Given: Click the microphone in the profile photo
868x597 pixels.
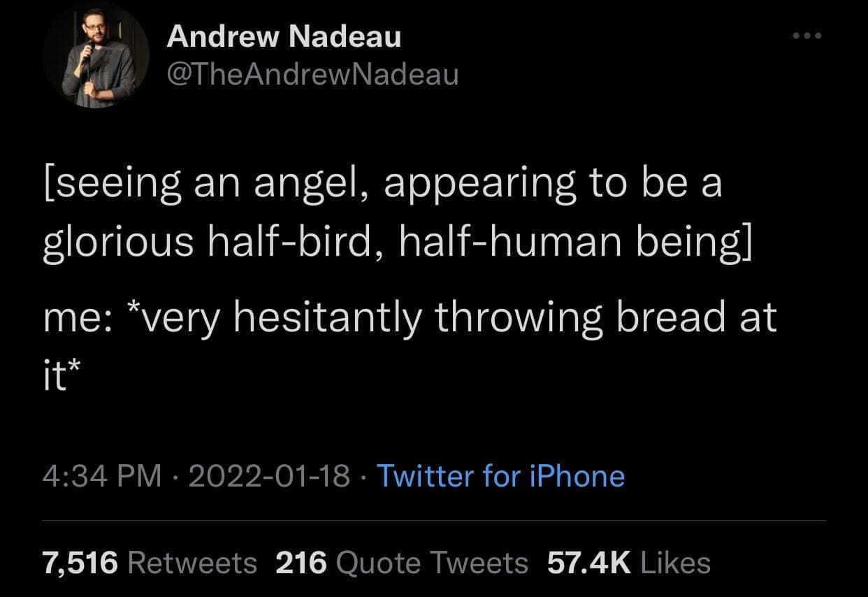Looking at the screenshot, I should click(x=88, y=46).
